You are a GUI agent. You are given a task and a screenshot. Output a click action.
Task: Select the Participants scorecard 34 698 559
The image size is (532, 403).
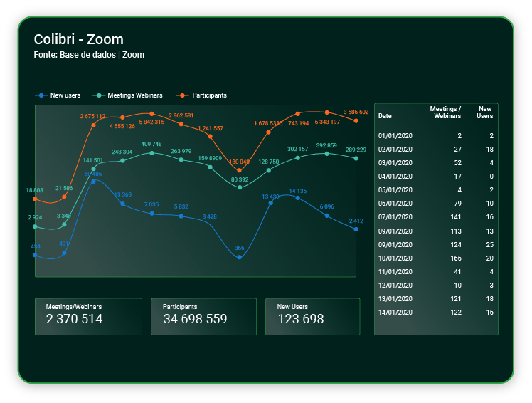click(203, 317)
